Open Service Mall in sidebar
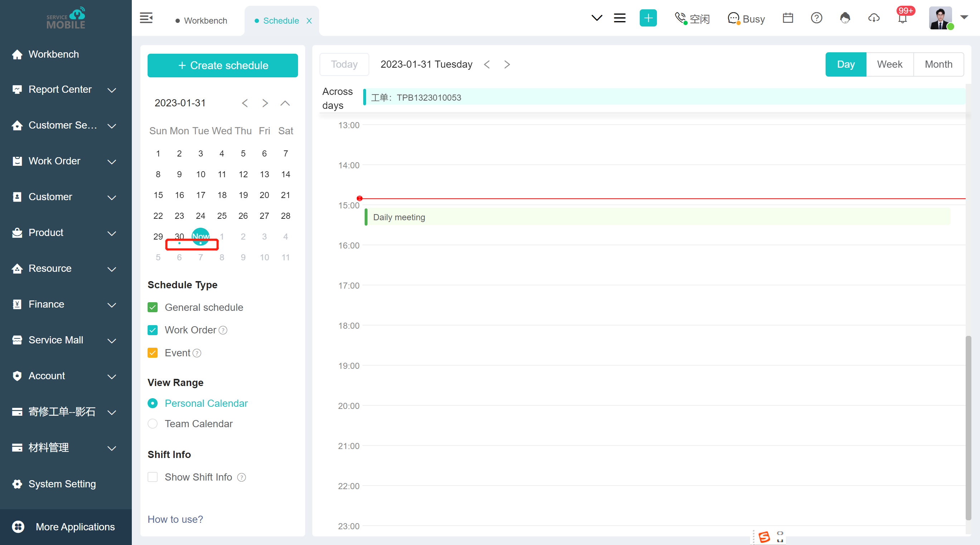 pos(56,340)
